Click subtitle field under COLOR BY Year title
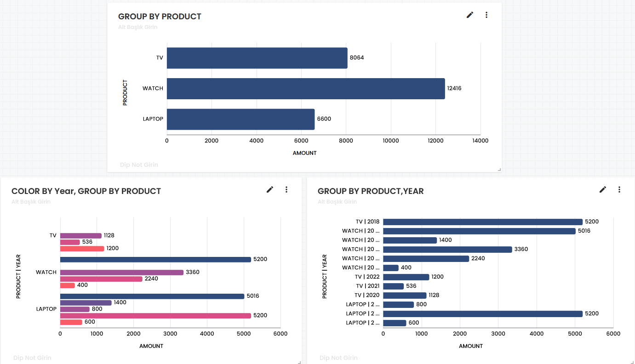Image resolution: width=635 pixels, height=364 pixels. pyautogui.click(x=31, y=202)
